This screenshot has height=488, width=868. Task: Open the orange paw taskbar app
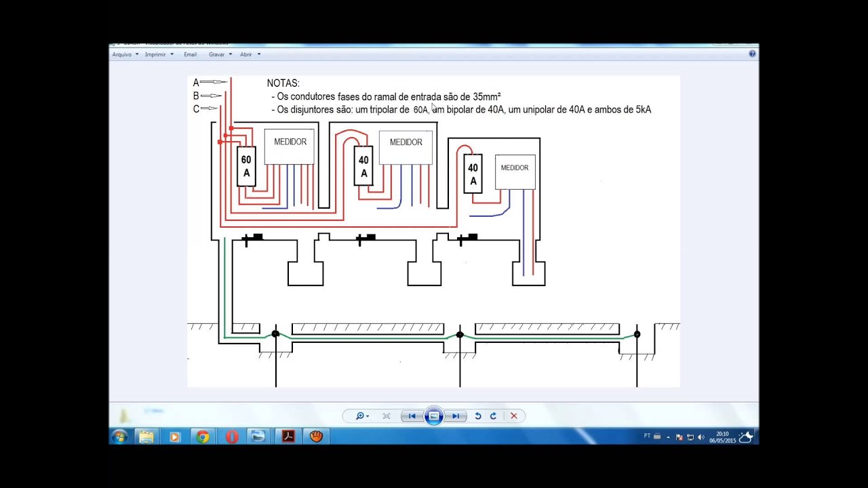(x=316, y=436)
